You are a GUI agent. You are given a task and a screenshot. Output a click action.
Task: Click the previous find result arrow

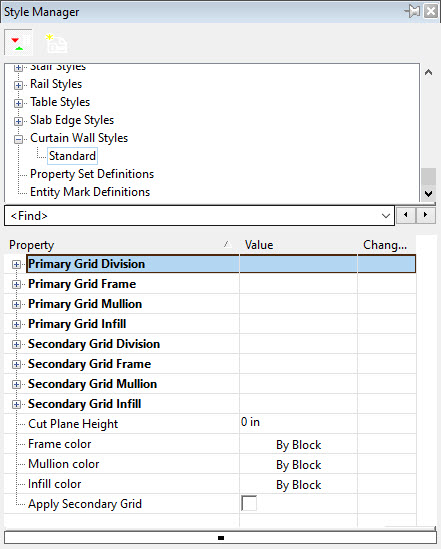[406, 215]
